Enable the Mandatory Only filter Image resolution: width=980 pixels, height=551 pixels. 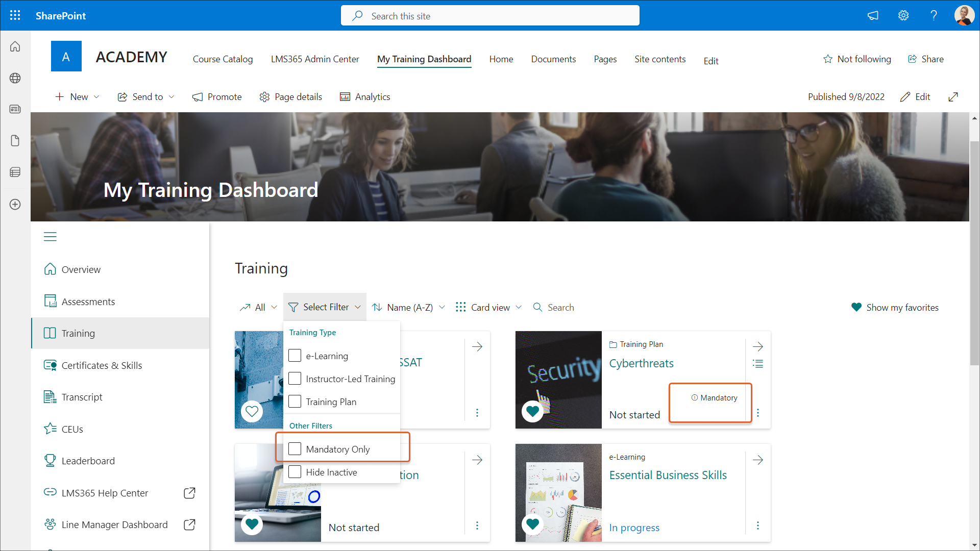295,449
